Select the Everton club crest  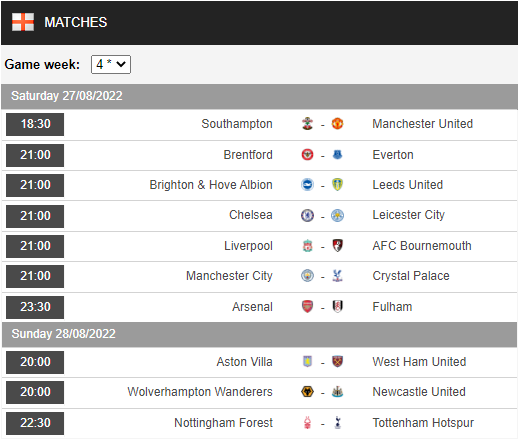tap(337, 155)
